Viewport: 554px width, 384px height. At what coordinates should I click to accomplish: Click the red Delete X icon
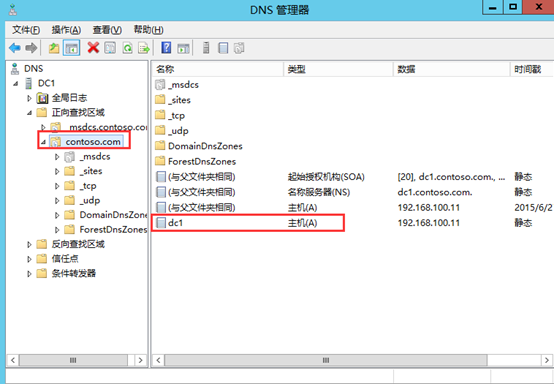[93, 47]
